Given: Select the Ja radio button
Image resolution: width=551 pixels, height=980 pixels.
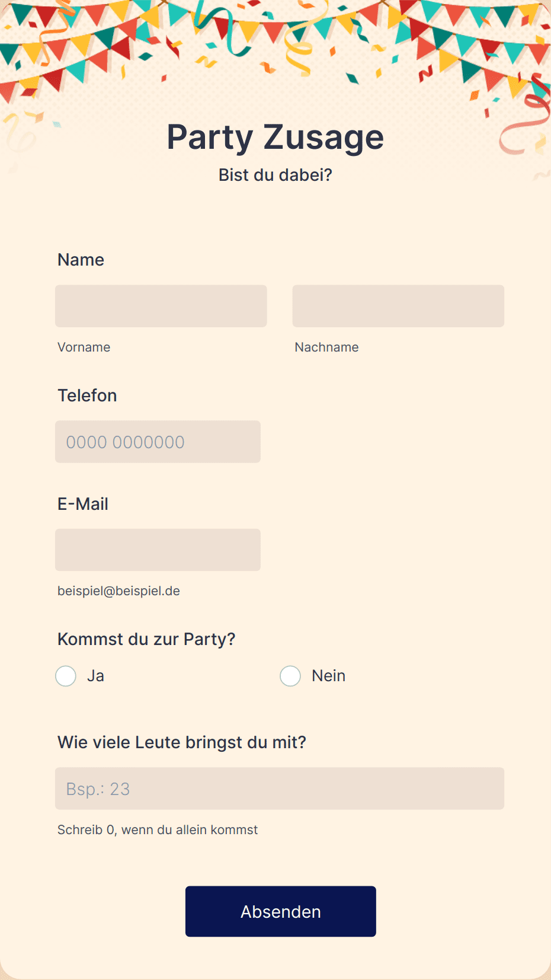Looking at the screenshot, I should pyautogui.click(x=66, y=676).
